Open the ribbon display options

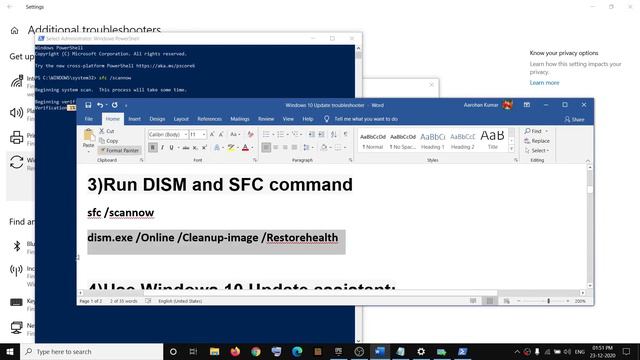click(x=527, y=105)
